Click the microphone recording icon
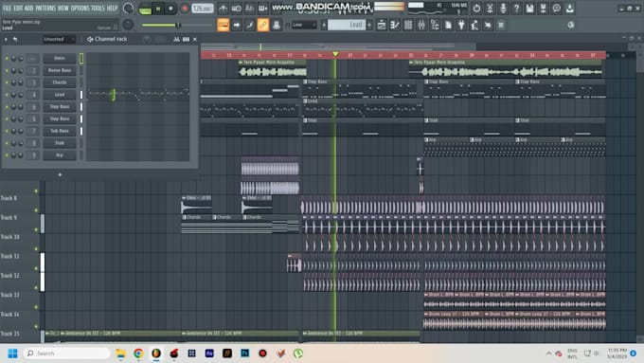The image size is (644, 363). click(503, 9)
